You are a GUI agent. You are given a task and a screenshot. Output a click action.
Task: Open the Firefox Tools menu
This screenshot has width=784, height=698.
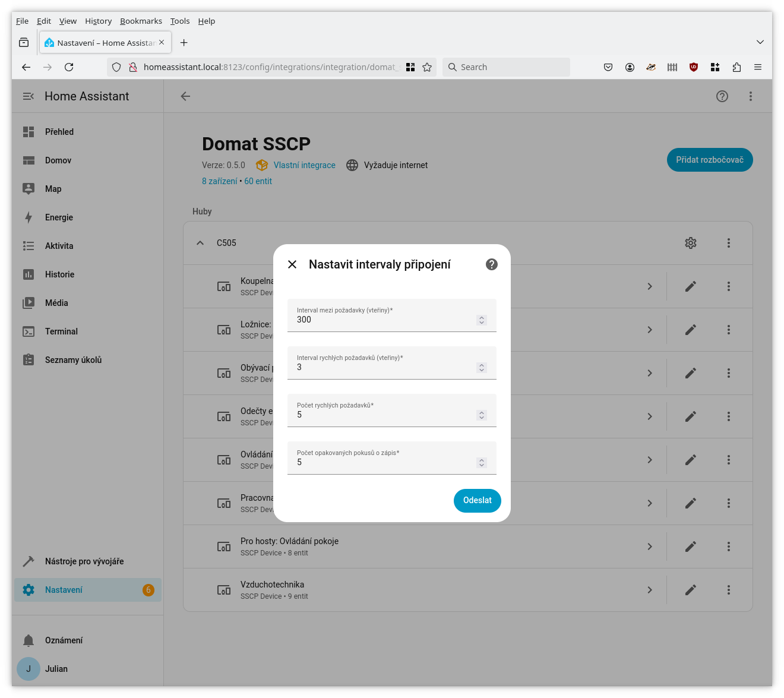pos(180,21)
